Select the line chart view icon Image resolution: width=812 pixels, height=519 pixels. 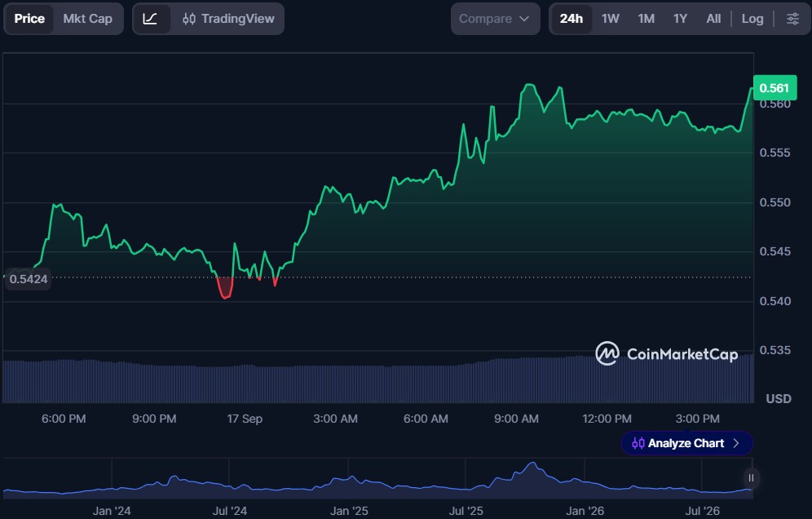pos(151,19)
